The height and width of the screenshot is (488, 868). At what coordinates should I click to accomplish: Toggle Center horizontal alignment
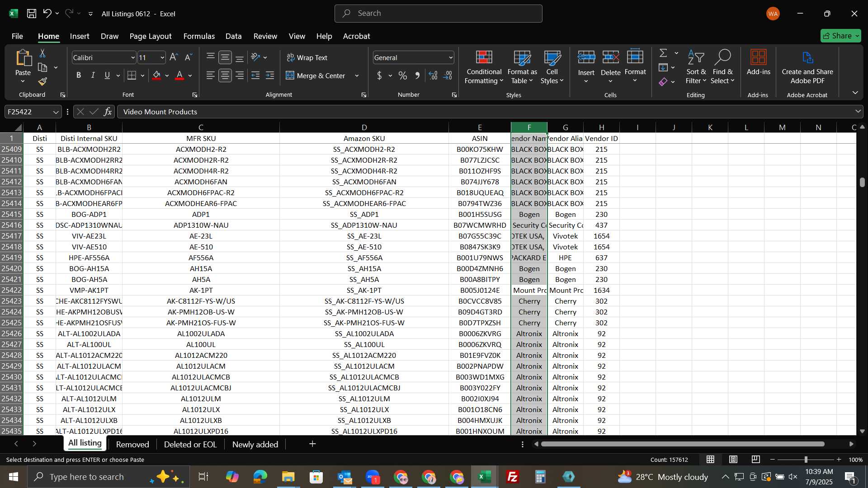coord(225,75)
